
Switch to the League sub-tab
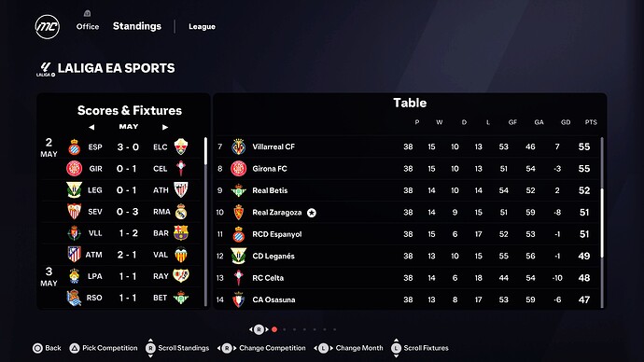pyautogui.click(x=203, y=27)
